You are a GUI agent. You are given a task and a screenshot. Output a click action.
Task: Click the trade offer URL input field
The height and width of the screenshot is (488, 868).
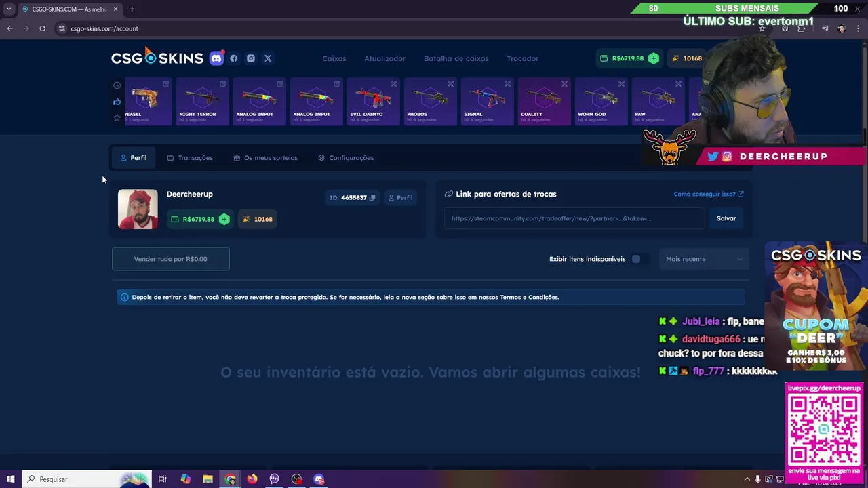[574, 218]
